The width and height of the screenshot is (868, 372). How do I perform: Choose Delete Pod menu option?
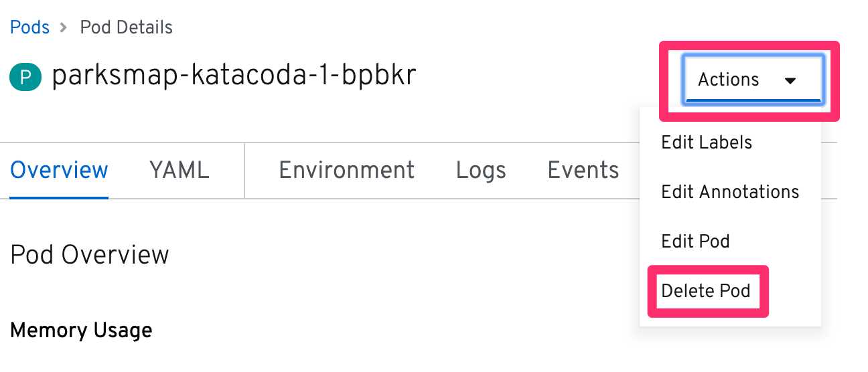click(x=705, y=291)
